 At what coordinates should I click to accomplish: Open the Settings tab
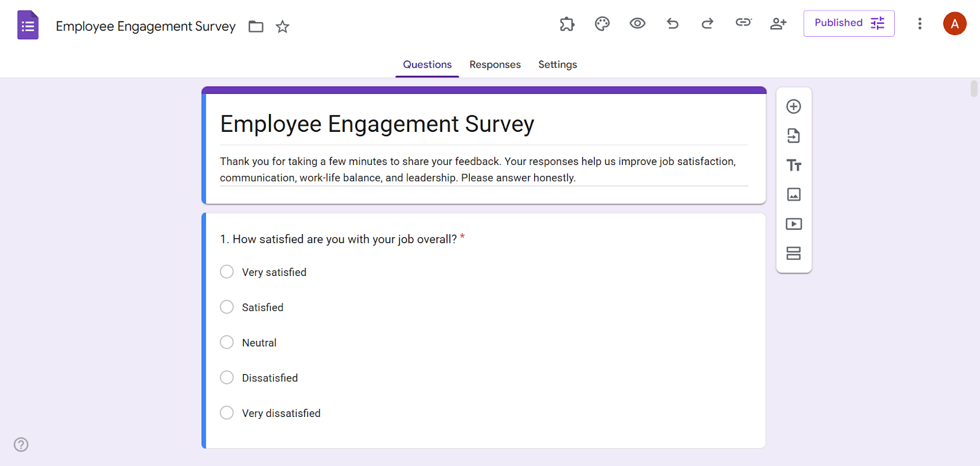pos(557,64)
